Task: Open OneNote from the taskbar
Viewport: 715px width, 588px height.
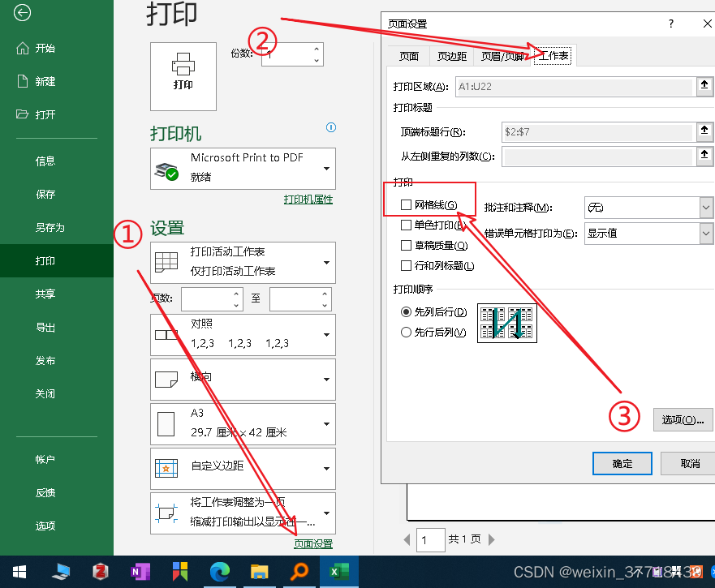Action: click(140, 572)
